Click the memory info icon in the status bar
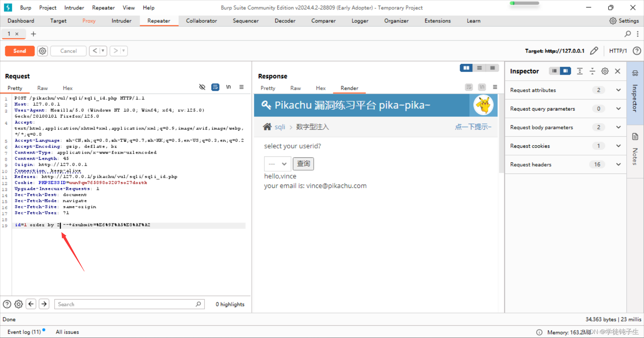 539,332
